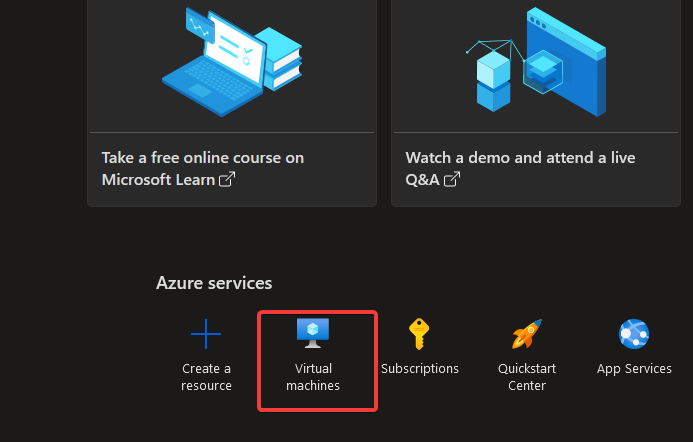Select the 'Virtual machines' label
693x442 pixels.
[313, 377]
